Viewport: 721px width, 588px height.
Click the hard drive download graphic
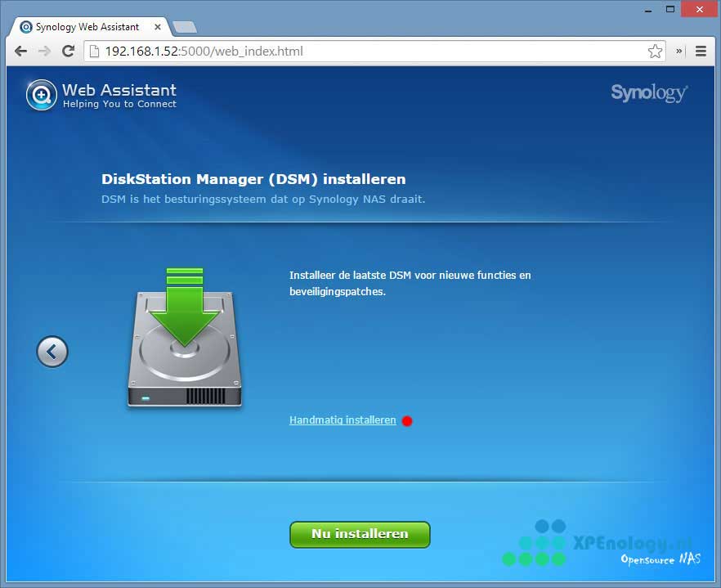tap(186, 338)
